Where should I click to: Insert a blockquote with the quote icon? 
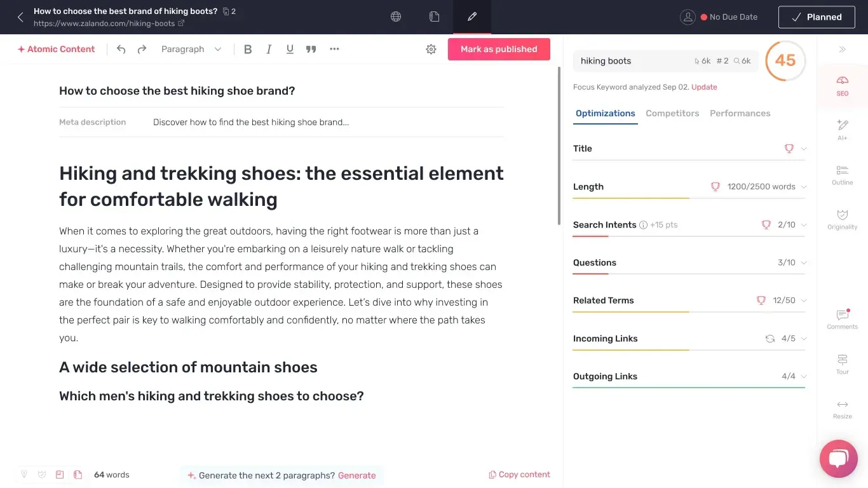click(x=311, y=49)
